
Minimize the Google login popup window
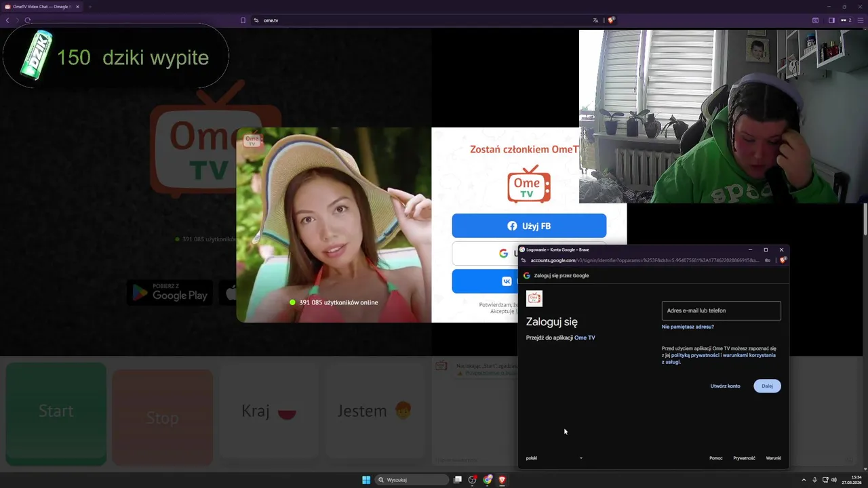click(750, 249)
